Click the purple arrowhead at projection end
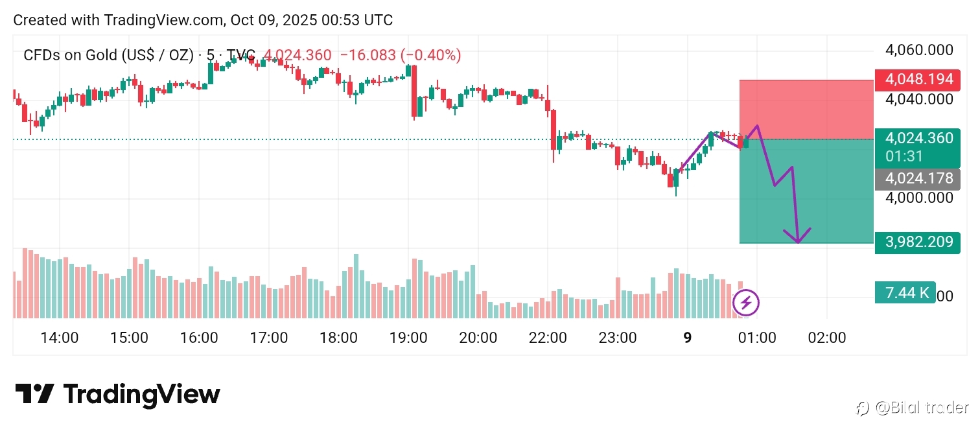The image size is (980, 433). pos(799,239)
